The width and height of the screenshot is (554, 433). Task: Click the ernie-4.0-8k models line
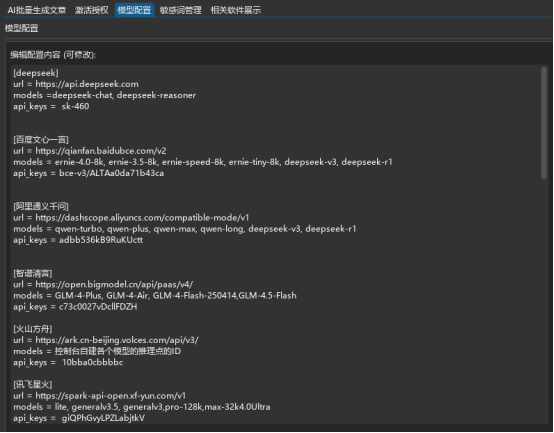(203, 162)
